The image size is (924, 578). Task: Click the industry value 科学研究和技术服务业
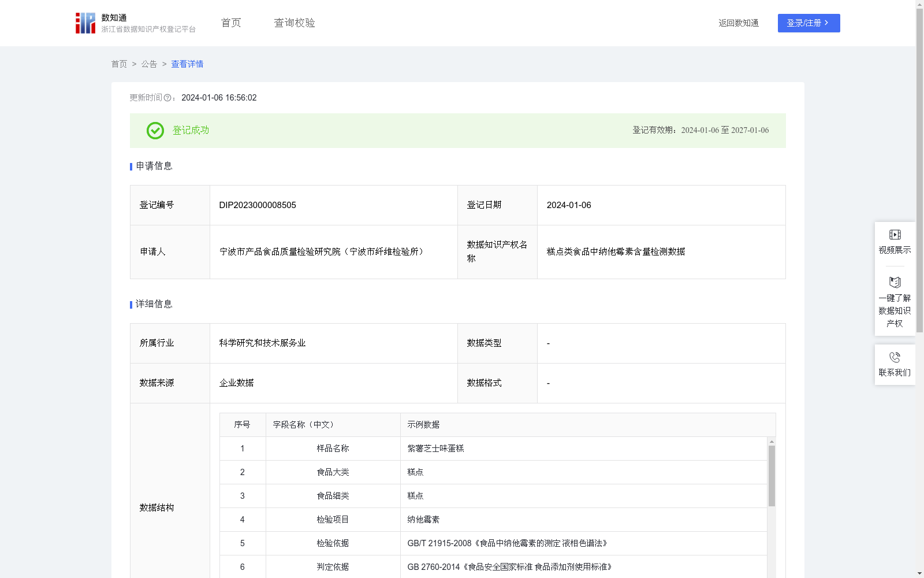point(262,343)
